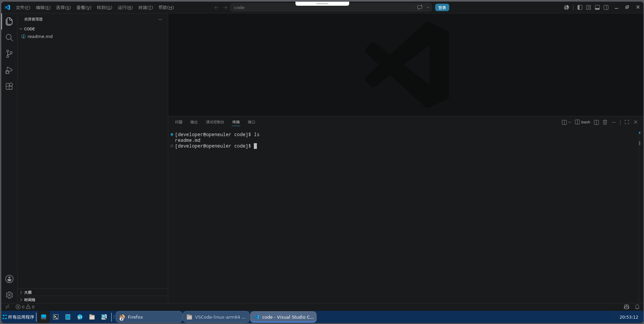Switch to the 输出 output tab
This screenshot has height=324, width=644.
tap(194, 122)
